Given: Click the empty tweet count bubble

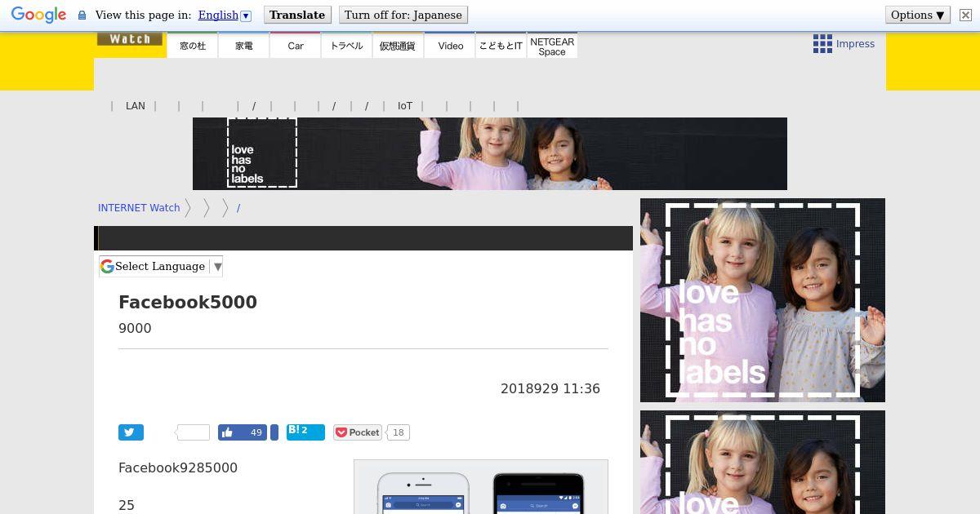Looking at the screenshot, I should tap(194, 432).
